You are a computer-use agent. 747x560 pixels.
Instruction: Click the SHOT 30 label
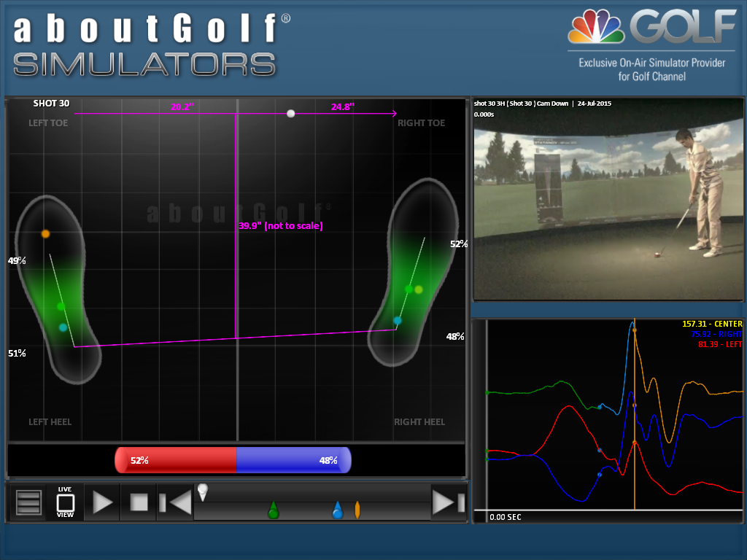coord(51,104)
